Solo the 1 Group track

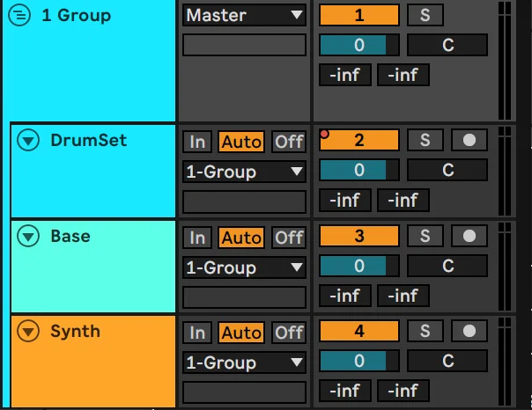(x=425, y=15)
